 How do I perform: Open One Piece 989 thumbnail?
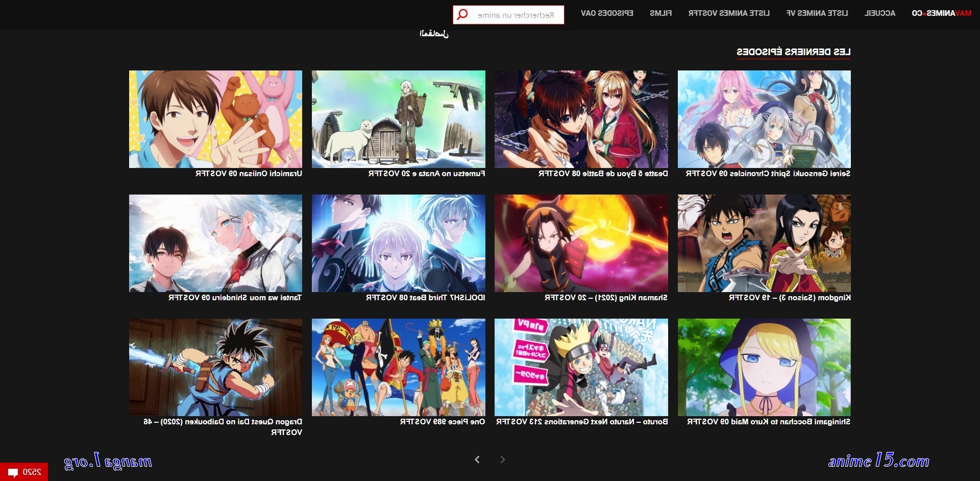tap(398, 367)
